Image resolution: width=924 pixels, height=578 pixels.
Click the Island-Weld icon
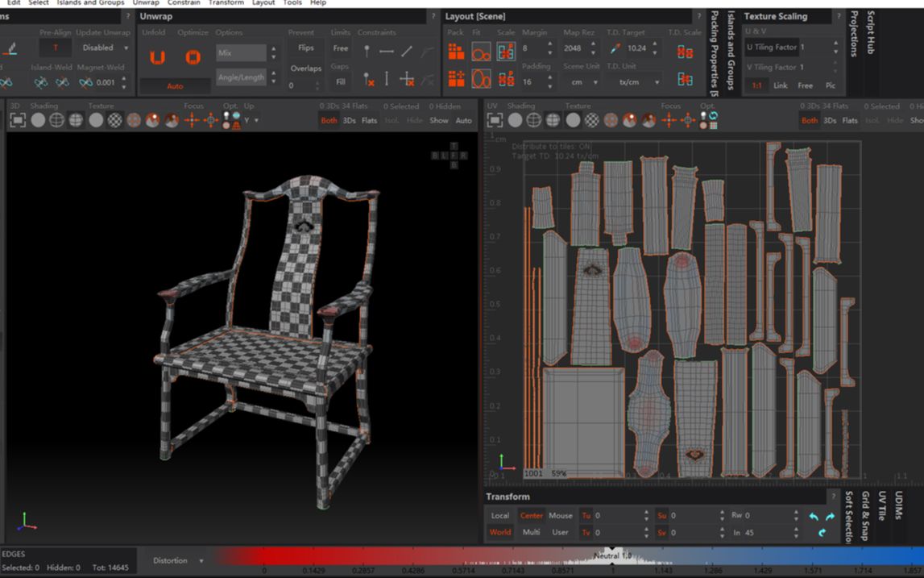pyautogui.click(x=40, y=82)
